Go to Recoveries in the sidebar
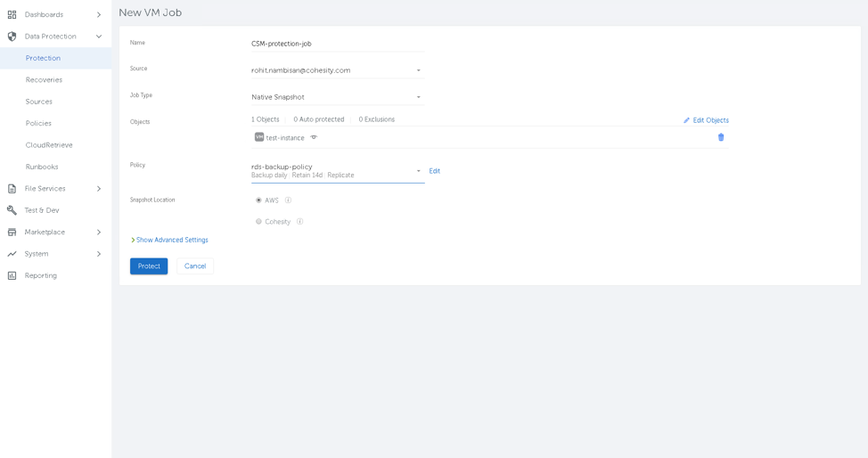This screenshot has height=458, width=868. pyautogui.click(x=44, y=80)
